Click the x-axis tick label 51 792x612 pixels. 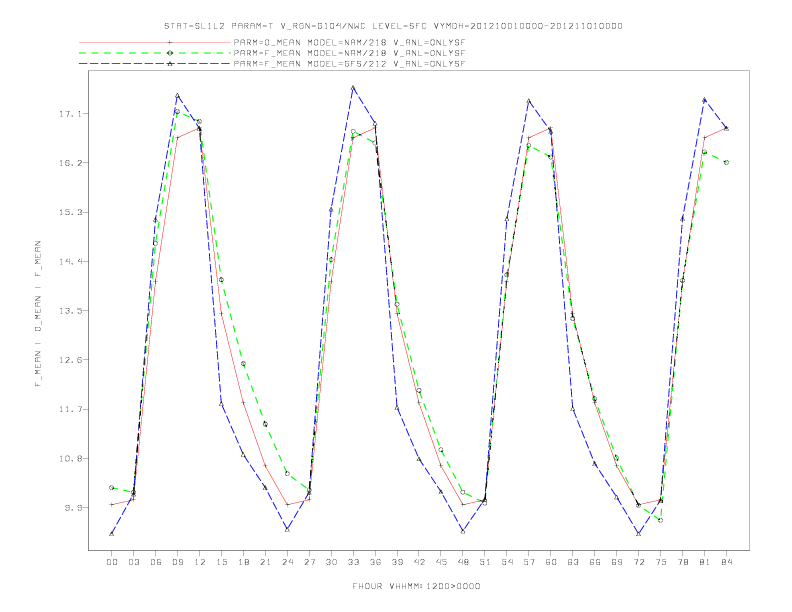coord(485,562)
